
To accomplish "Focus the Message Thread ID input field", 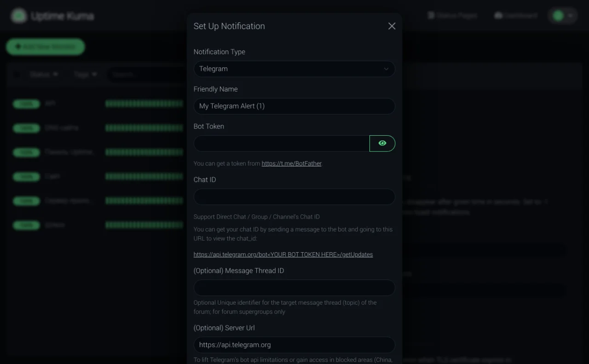I will tap(294, 288).
